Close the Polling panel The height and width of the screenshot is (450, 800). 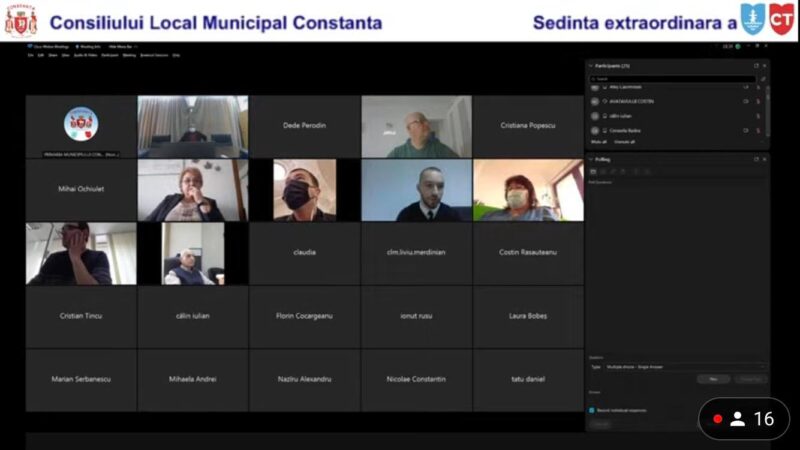tap(764, 159)
